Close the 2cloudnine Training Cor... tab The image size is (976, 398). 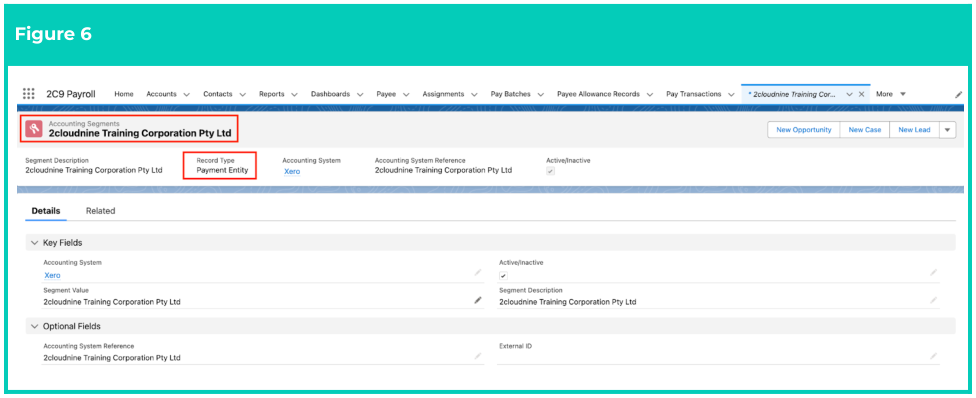point(861,94)
